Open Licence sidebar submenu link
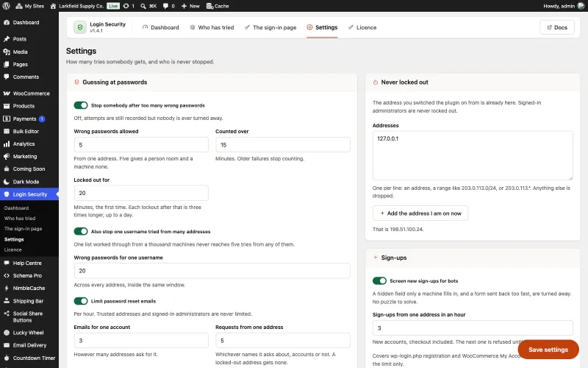Image resolution: width=588 pixels, height=368 pixels. [13, 250]
